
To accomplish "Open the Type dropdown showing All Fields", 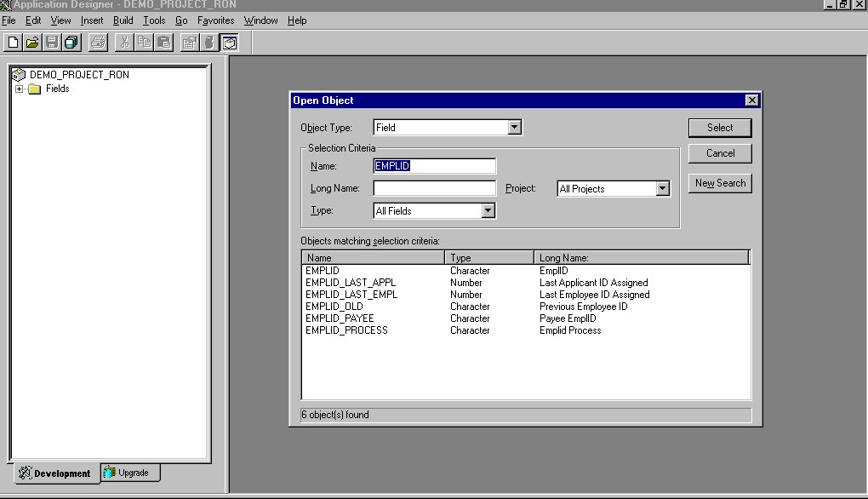I will [488, 211].
